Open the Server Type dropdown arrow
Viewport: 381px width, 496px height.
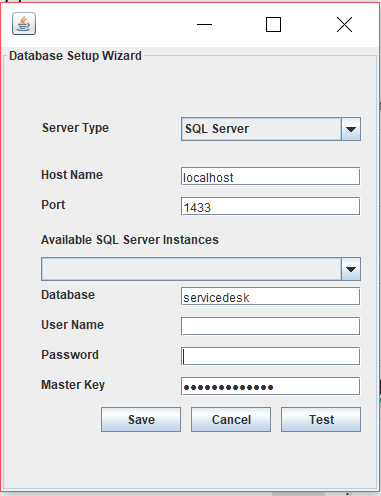click(x=351, y=129)
